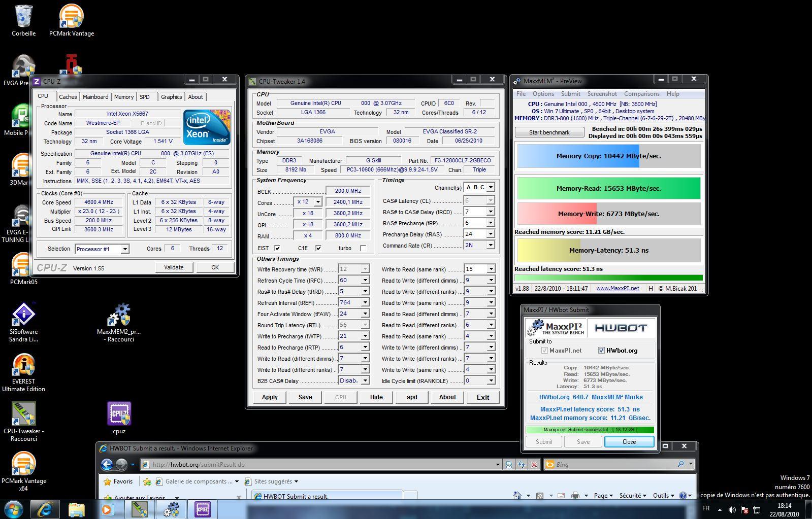Switch to SPD tab in CPU-Z

tap(145, 97)
